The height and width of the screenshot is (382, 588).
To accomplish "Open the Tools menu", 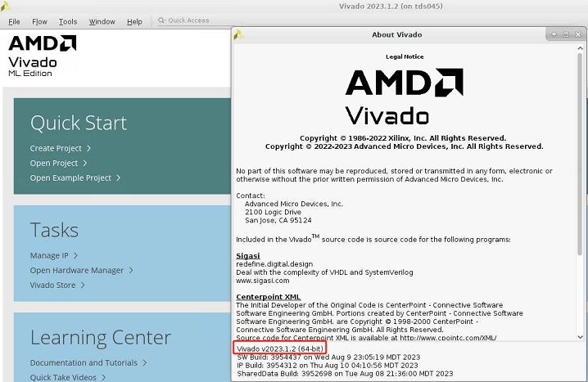I will tap(68, 21).
